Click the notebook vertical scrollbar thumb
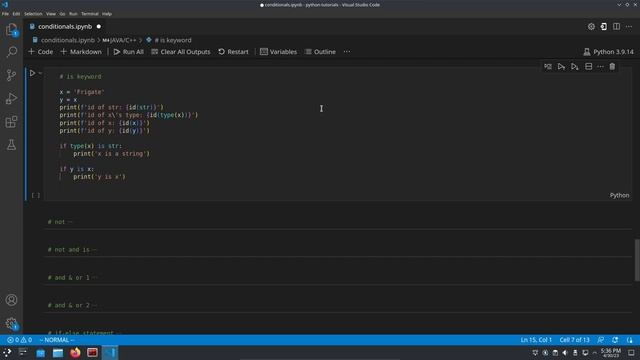640x360 pixels. pyautogui.click(x=637, y=260)
